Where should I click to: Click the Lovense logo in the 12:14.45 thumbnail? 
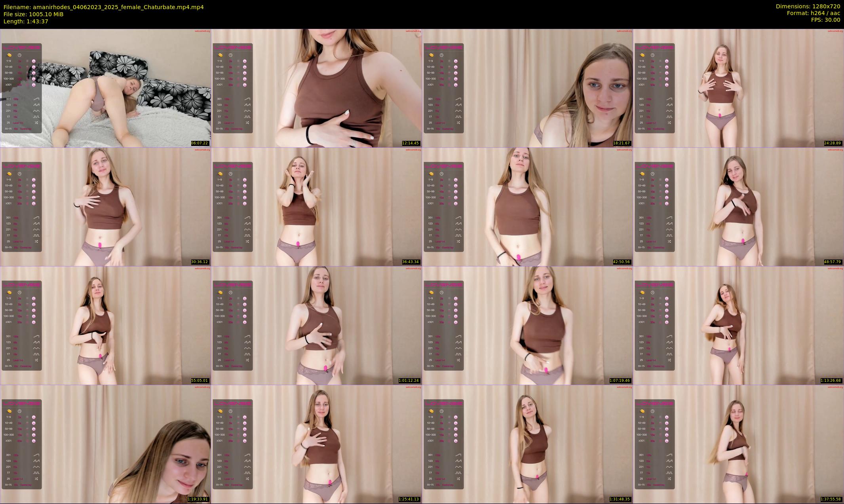click(233, 47)
